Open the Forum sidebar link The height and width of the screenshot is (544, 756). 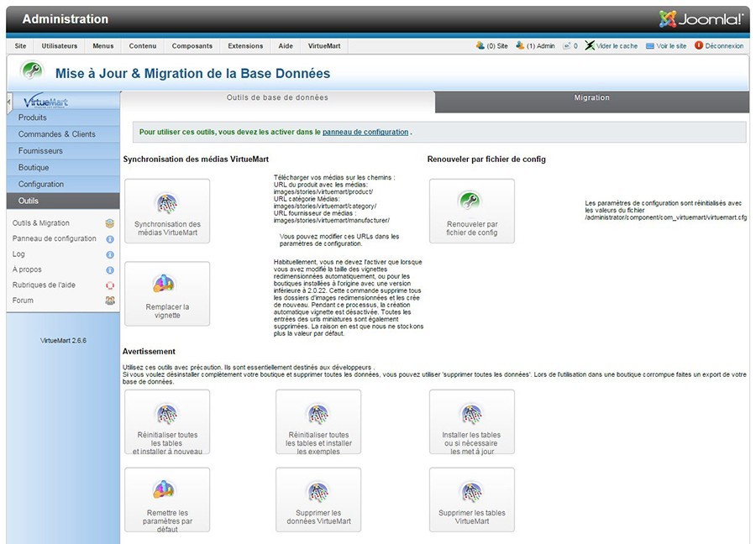[24, 301]
